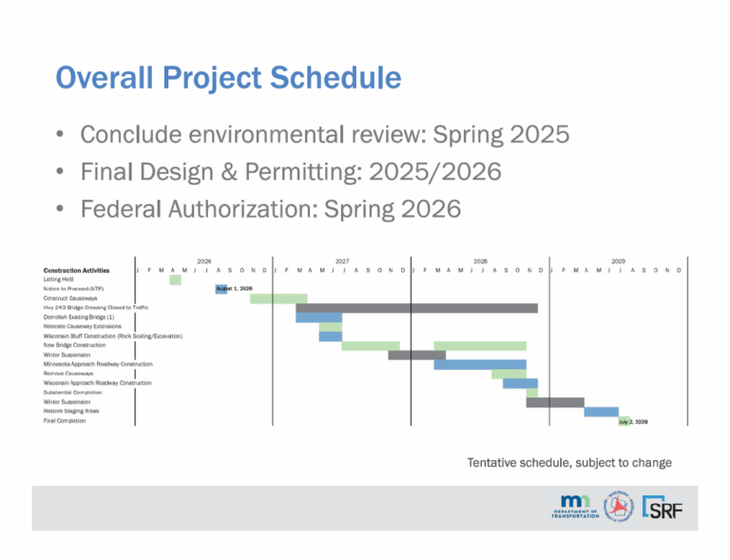Click the Tentative schedule disclaimer text
Screen dimensions: 730x560
pyautogui.click(x=568, y=463)
